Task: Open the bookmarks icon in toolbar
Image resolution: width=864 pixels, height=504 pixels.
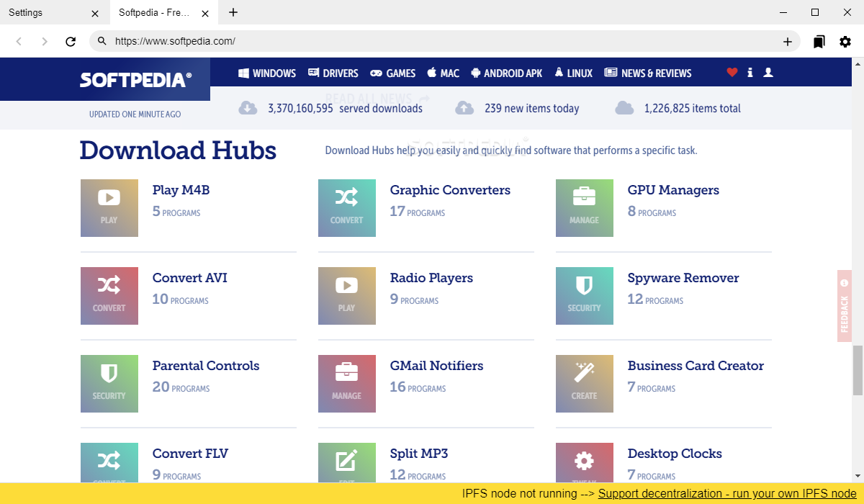Action: [819, 42]
